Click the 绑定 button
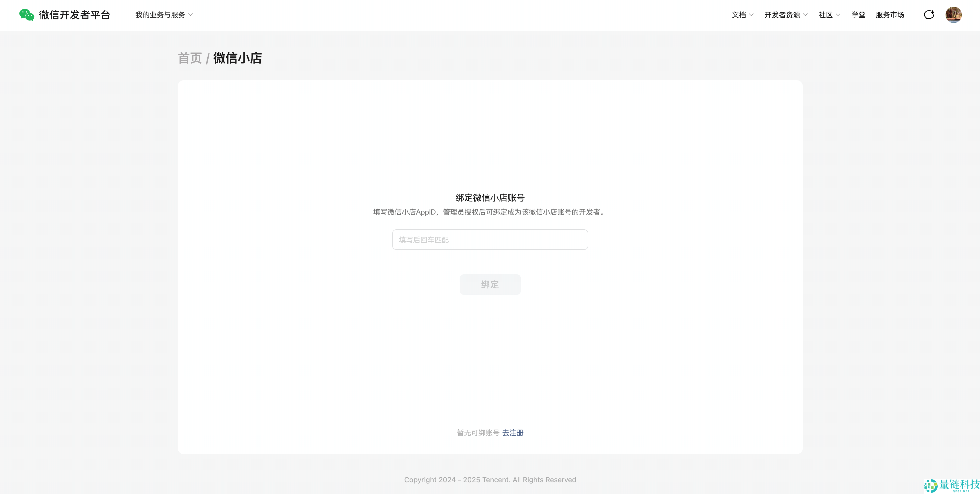This screenshot has width=980, height=494. (490, 284)
